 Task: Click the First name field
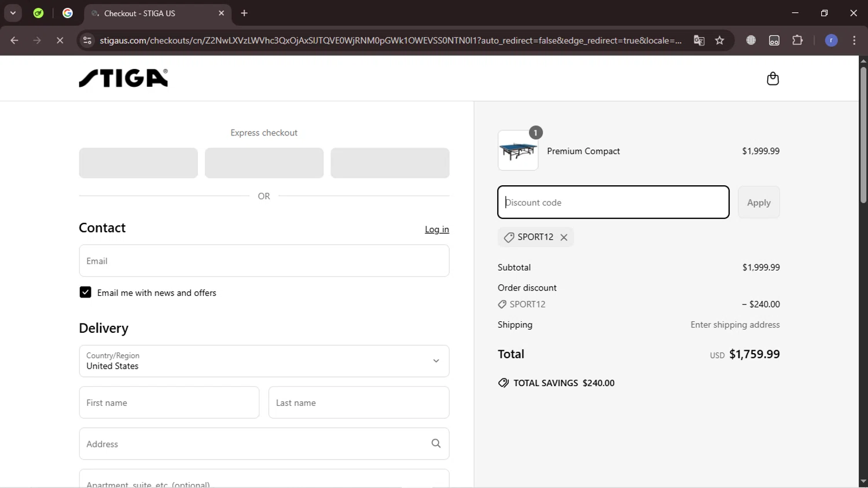click(169, 402)
